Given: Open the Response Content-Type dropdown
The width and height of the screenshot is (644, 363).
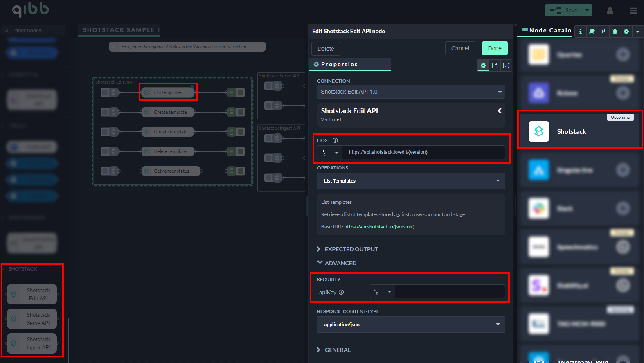Looking at the screenshot, I should coord(411,325).
